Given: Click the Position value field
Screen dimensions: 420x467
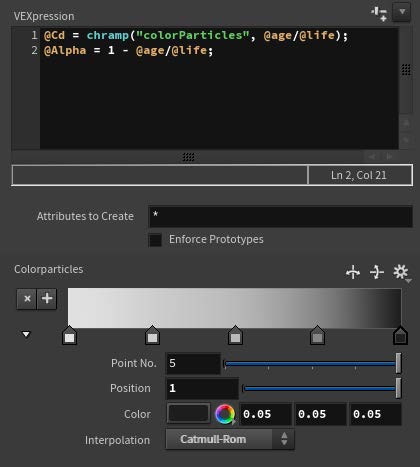Looking at the screenshot, I should 202,388.
